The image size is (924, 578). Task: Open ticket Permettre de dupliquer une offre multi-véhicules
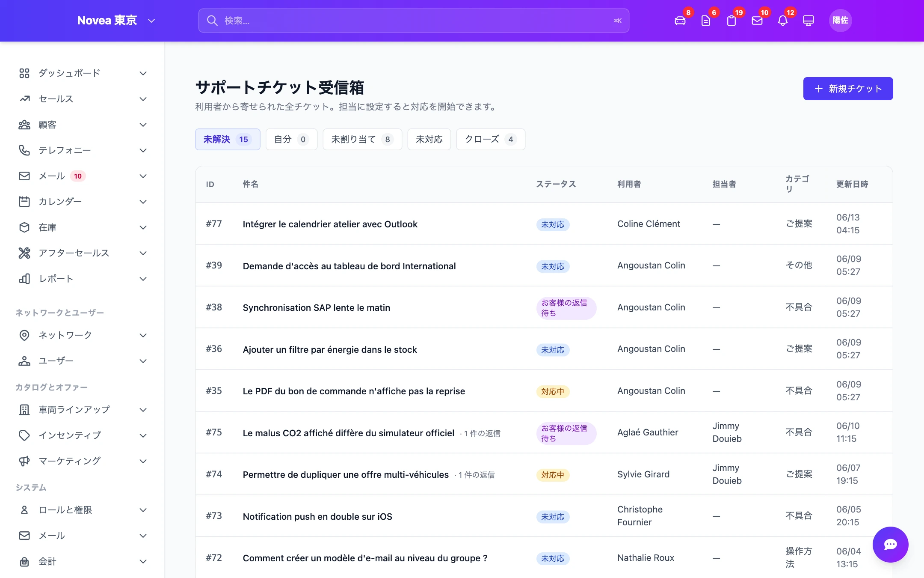[346, 474]
